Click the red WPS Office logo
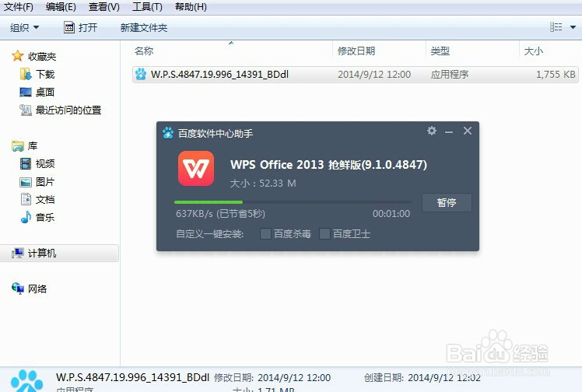The image size is (582, 392). (x=196, y=168)
